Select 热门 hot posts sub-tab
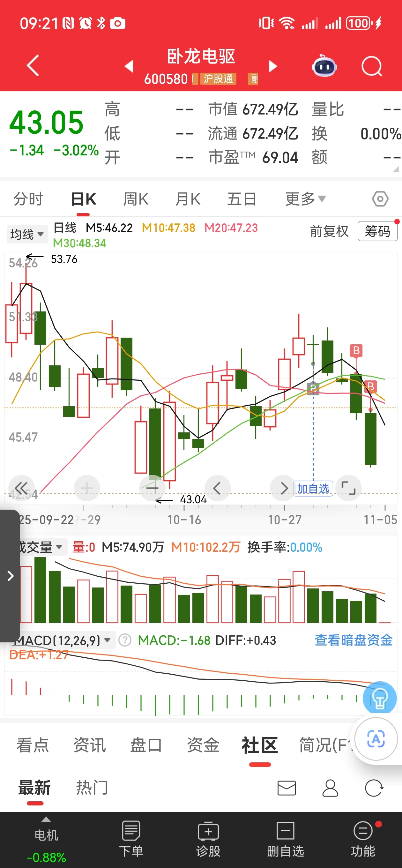The image size is (402, 868). tap(92, 788)
